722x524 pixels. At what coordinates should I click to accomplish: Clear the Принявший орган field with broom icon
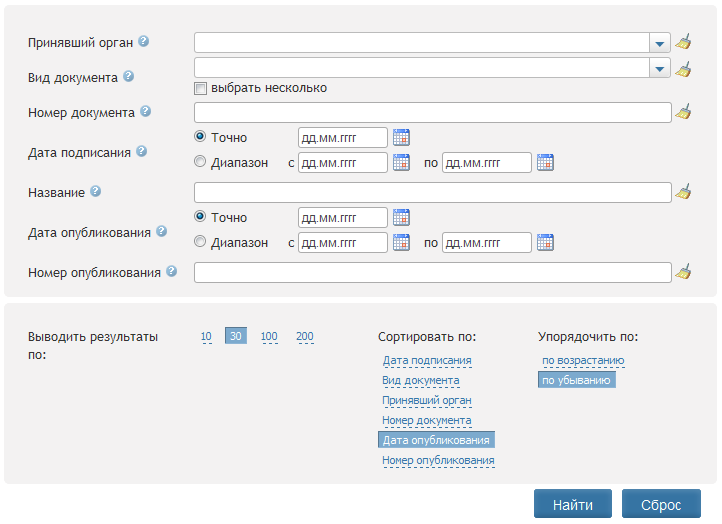[683, 42]
